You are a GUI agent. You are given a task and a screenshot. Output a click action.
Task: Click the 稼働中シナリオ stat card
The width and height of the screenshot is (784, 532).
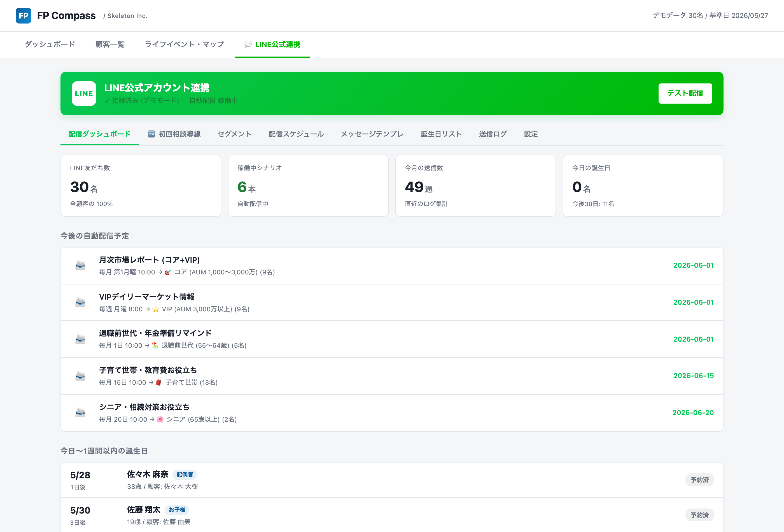308,186
